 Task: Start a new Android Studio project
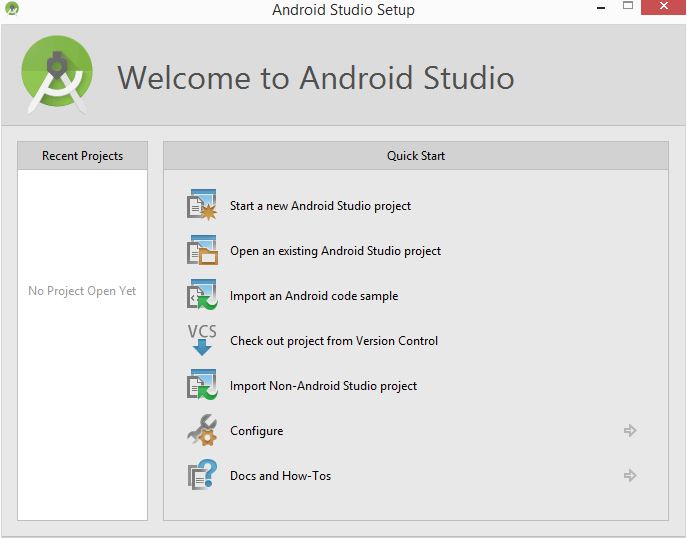click(x=320, y=206)
